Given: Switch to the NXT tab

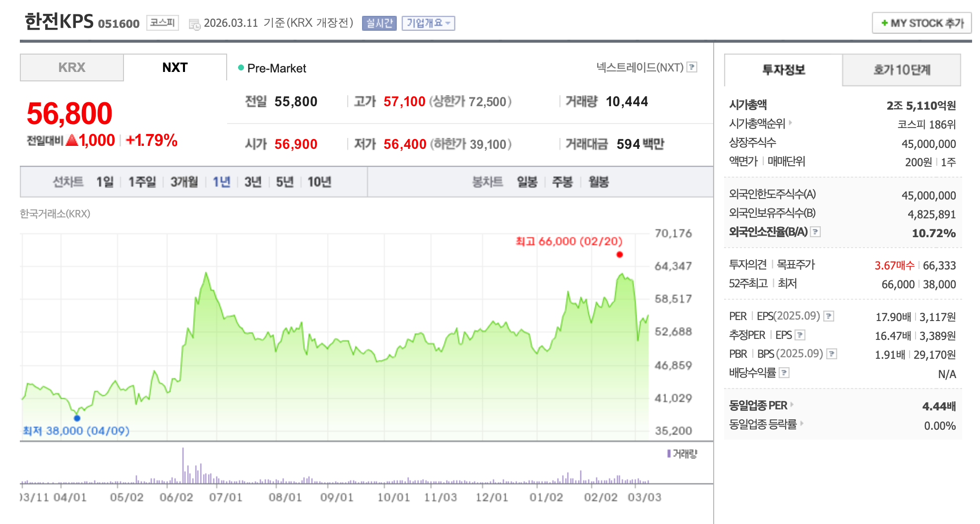Looking at the screenshot, I should point(175,67).
